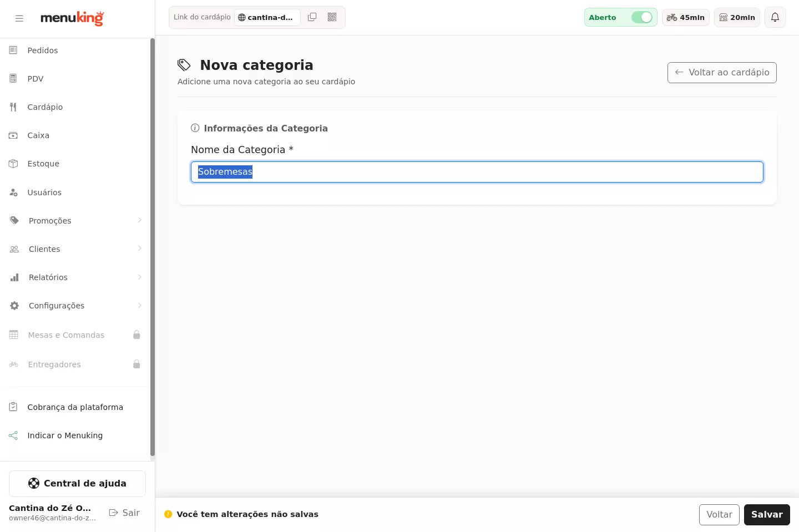Click the sidebar vertical scrollbar

pos(153,247)
